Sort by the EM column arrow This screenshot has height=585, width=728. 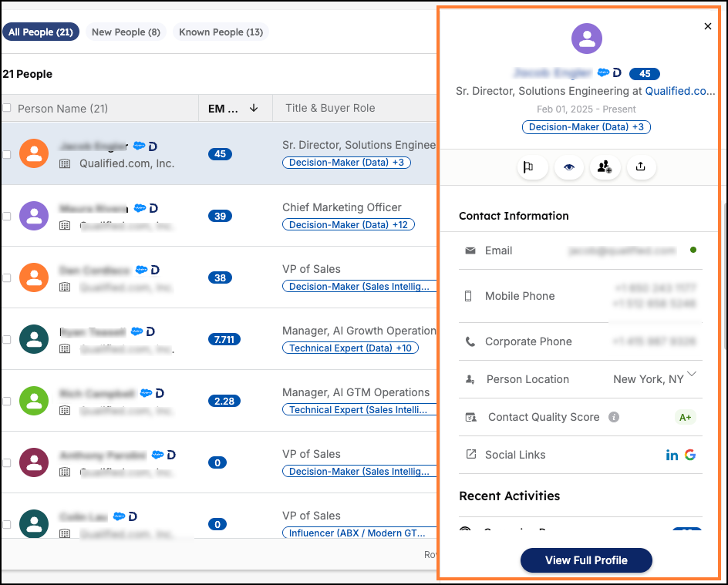254,109
